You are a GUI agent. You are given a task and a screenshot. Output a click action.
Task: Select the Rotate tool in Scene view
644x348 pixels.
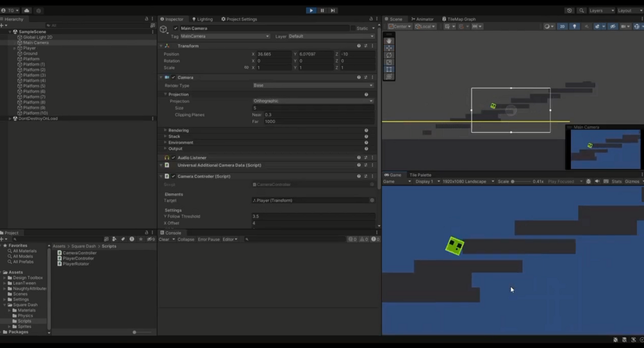pyautogui.click(x=389, y=55)
